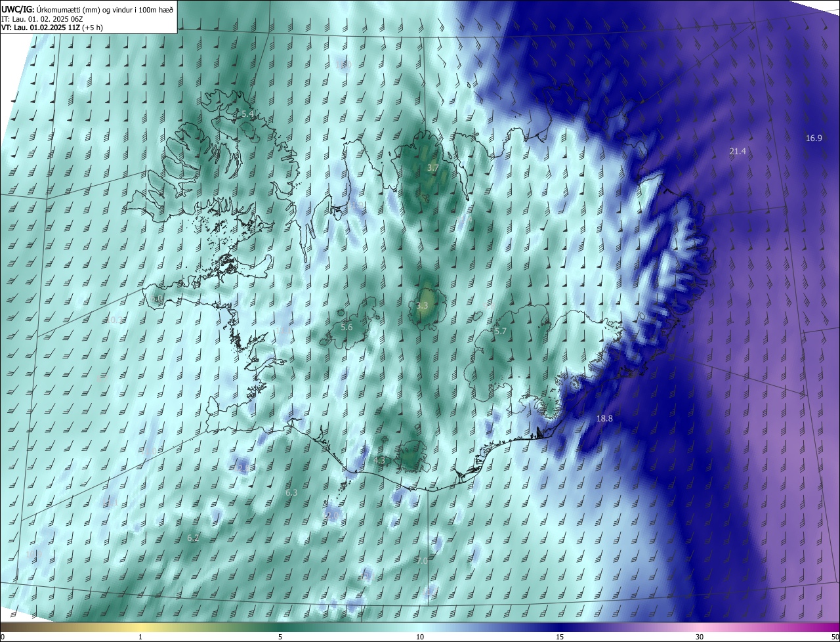
Task: Click the colour scale tick labelled 50
Action: (x=835, y=637)
